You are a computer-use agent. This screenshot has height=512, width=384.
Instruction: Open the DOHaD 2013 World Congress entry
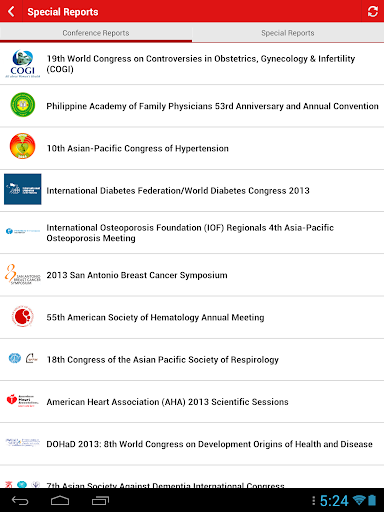pyautogui.click(x=192, y=444)
